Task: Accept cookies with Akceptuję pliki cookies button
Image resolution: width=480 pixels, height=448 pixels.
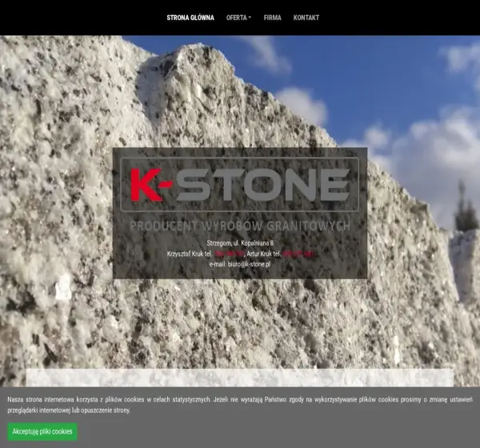Action: pyautogui.click(x=42, y=431)
